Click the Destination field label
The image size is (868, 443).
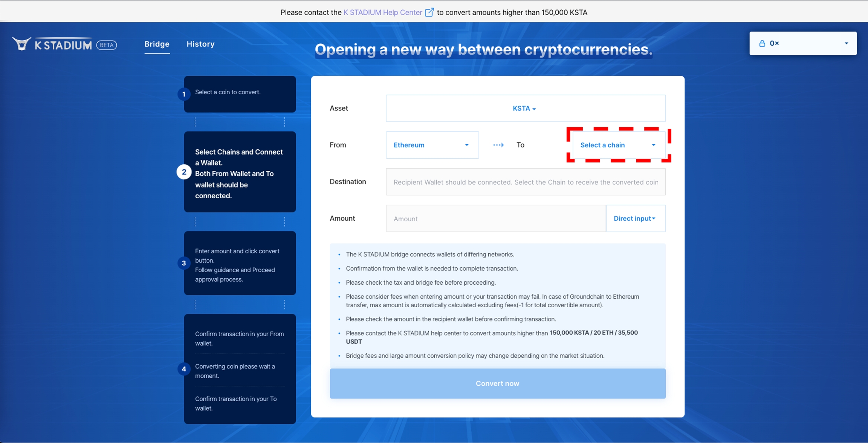point(348,182)
